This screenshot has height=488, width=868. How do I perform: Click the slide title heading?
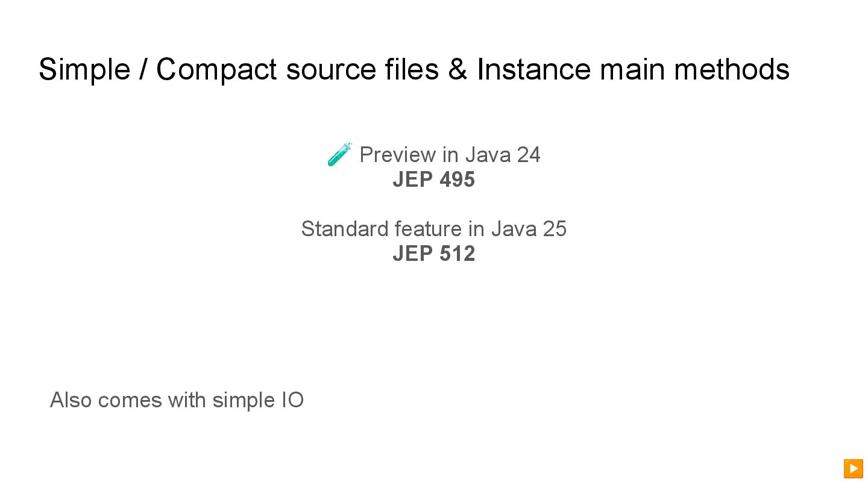[414, 69]
